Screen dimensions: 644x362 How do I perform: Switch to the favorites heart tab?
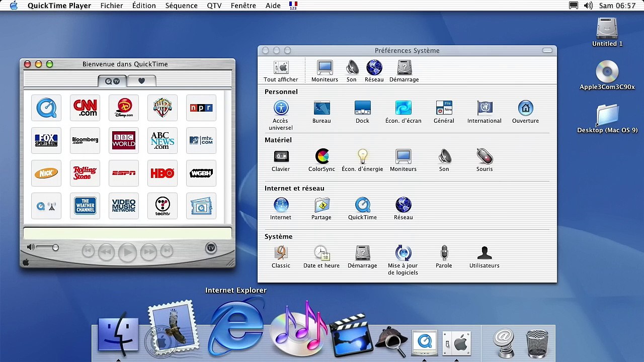(x=141, y=81)
